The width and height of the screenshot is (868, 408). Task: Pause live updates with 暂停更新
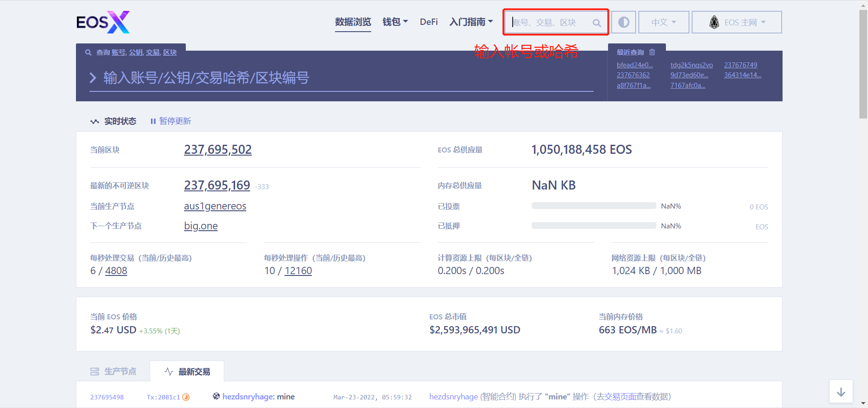pyautogui.click(x=171, y=121)
